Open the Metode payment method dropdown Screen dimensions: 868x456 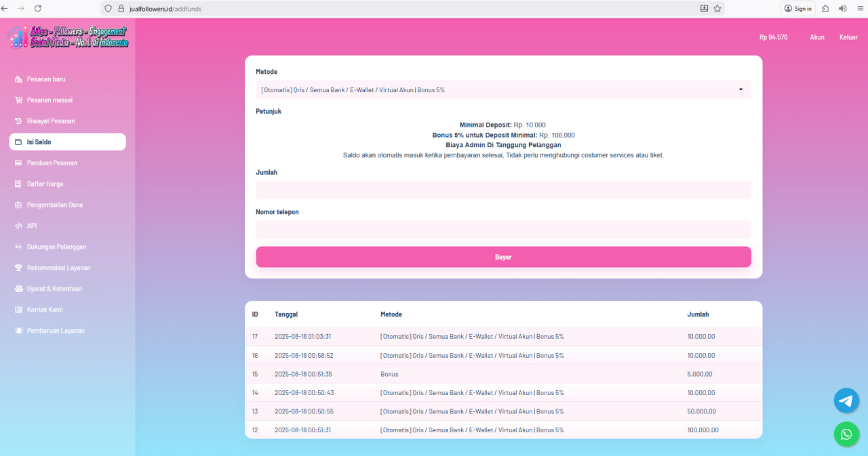click(503, 89)
